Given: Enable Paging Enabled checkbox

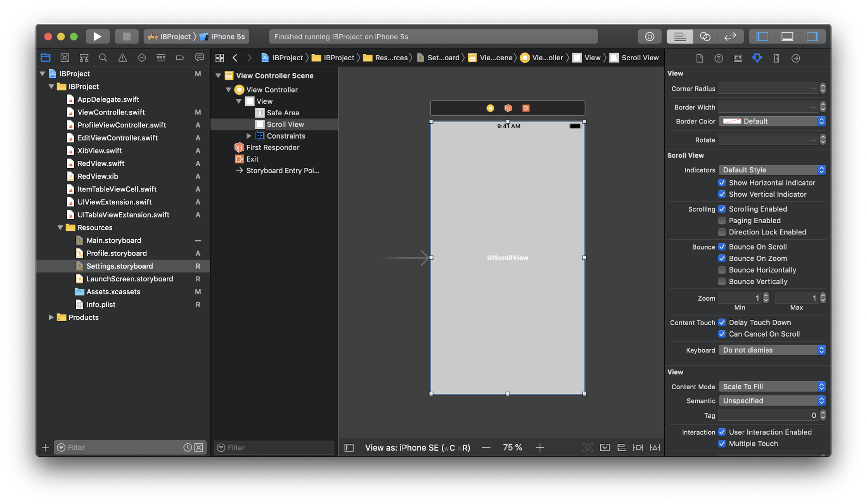Looking at the screenshot, I should point(722,221).
